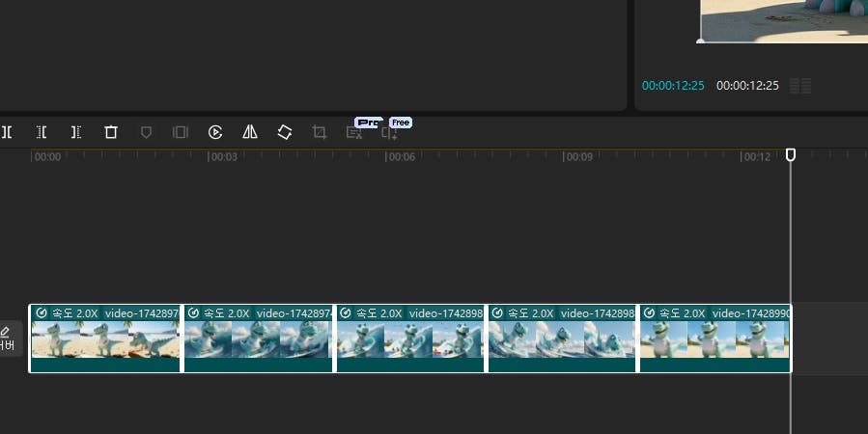
Task: Click the 00:03 mark on timeline ruler
Action: (222, 157)
